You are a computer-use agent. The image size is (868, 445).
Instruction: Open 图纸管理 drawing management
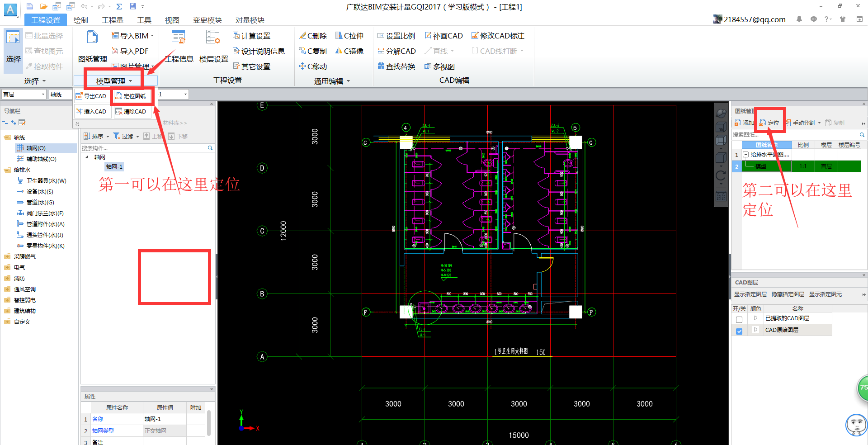click(x=93, y=47)
